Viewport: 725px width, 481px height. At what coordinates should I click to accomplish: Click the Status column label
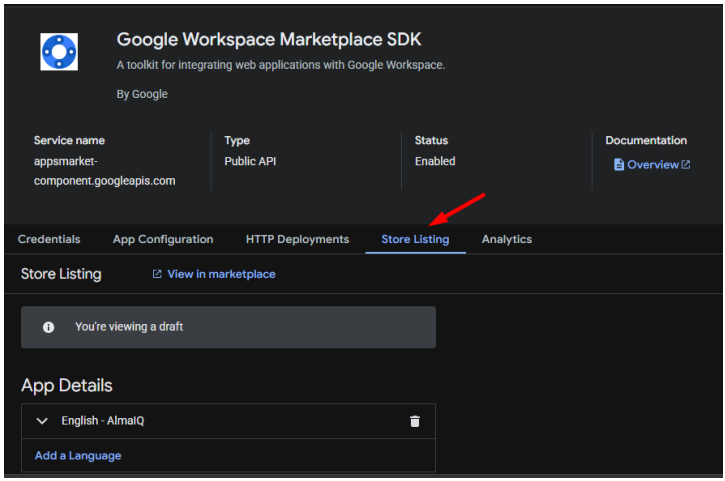(x=431, y=140)
